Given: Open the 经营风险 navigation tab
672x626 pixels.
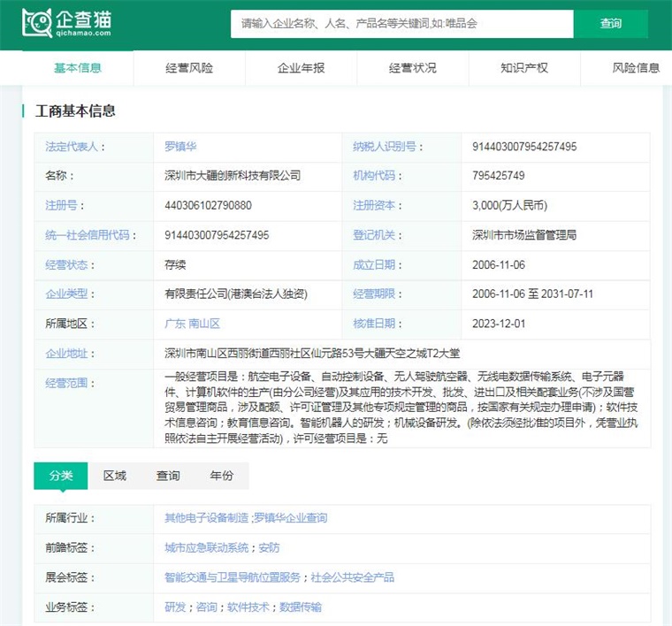Looking at the screenshot, I should pyautogui.click(x=189, y=68).
